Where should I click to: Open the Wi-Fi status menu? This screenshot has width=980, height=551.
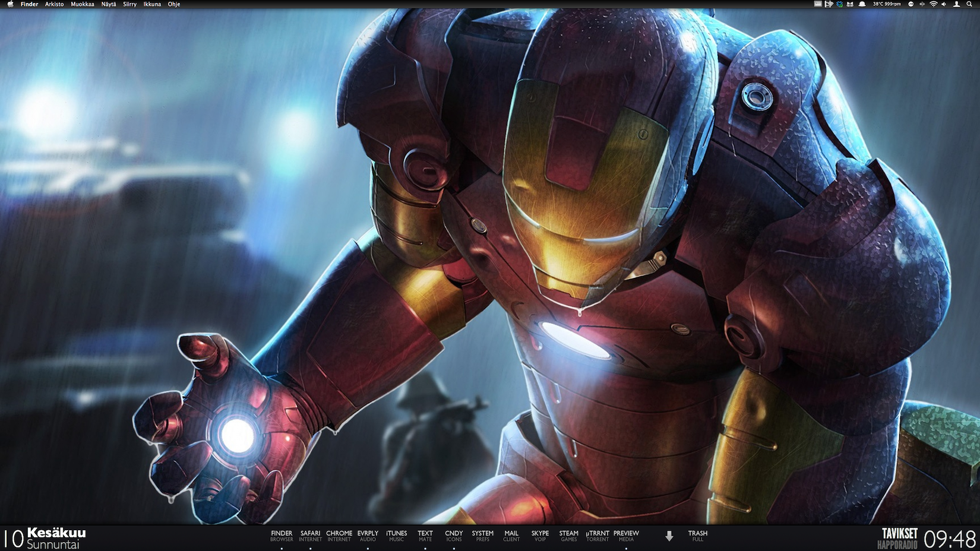[x=933, y=4]
